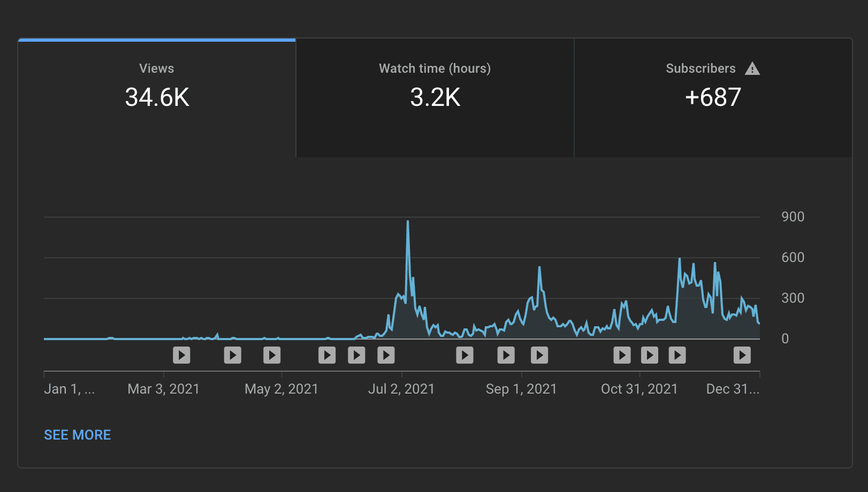Click the third video marker from the left

pyautogui.click(x=272, y=355)
